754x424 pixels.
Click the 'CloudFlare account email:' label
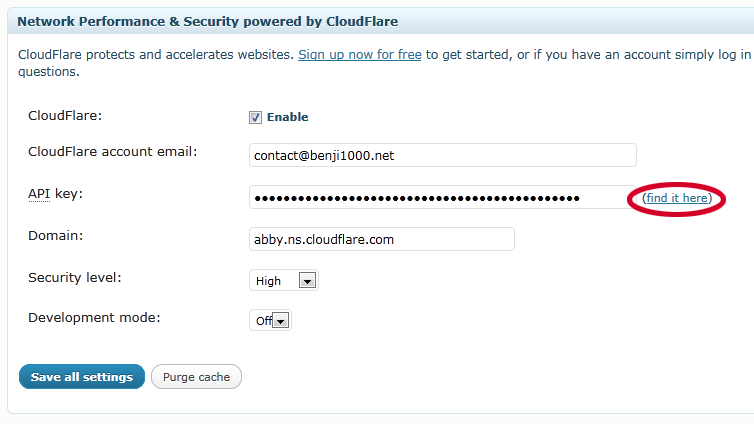coord(113,152)
